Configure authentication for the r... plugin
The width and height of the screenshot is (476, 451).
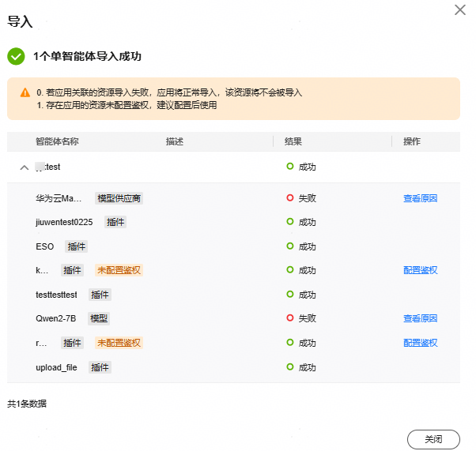click(x=420, y=343)
